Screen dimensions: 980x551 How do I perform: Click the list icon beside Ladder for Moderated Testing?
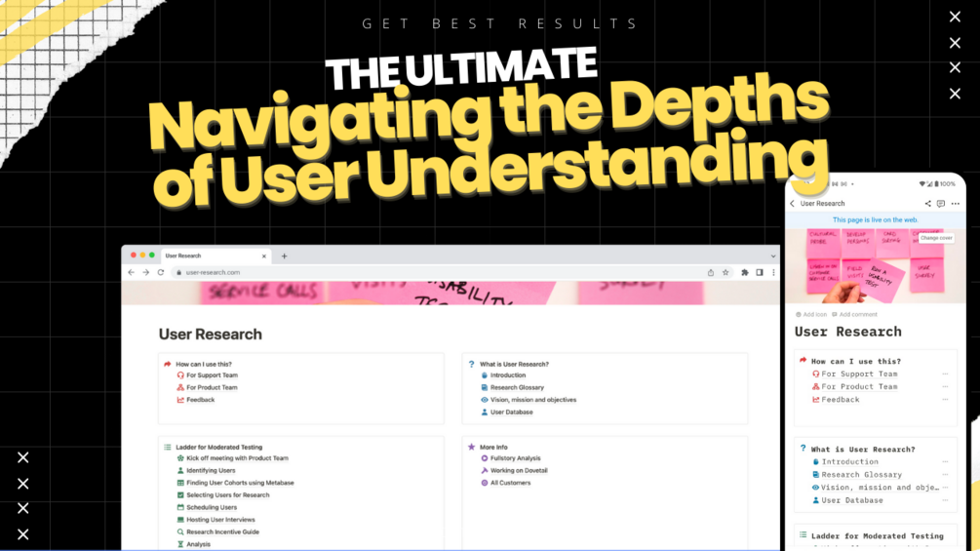click(168, 447)
